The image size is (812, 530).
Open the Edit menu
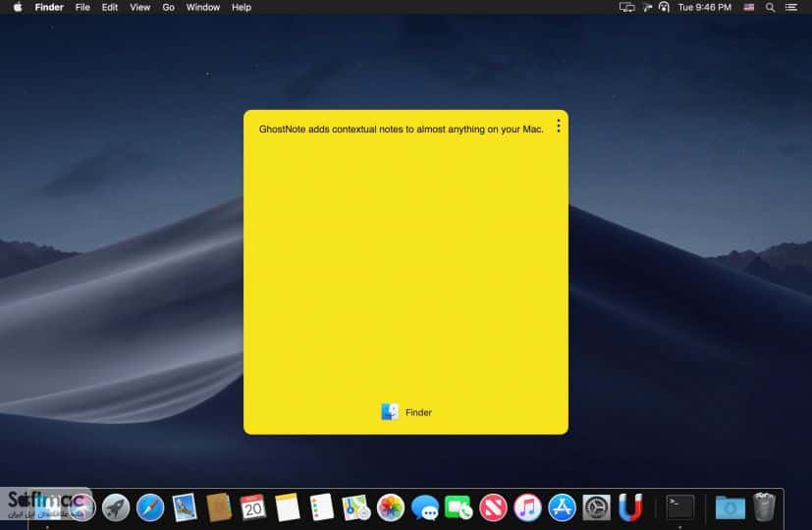click(x=109, y=7)
